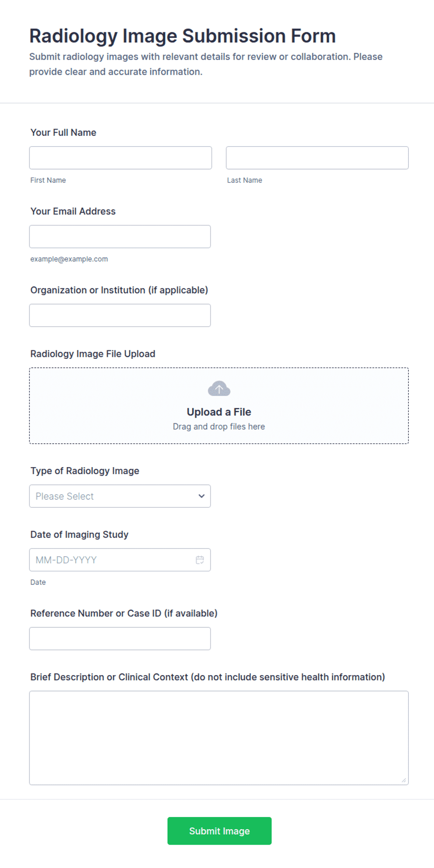The image size is (434, 868).
Task: Select the Organization or Institution field
Action: tap(120, 315)
